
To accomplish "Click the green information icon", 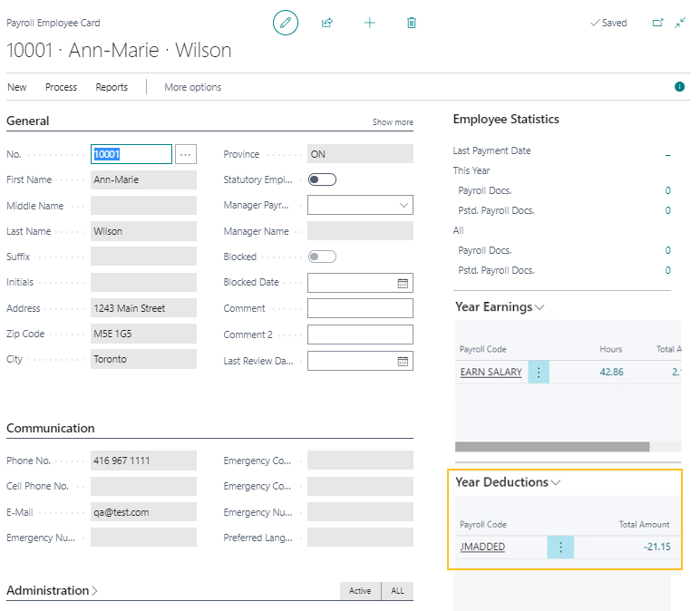I will tap(679, 87).
